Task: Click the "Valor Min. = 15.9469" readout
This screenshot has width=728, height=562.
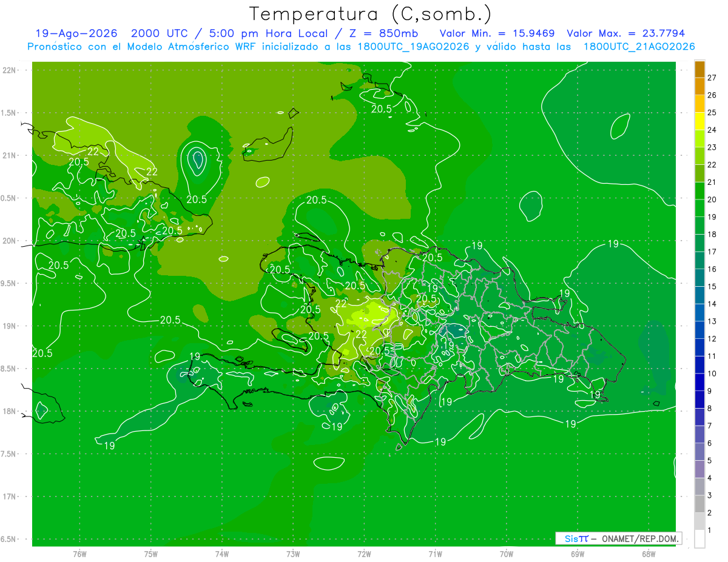Action: coord(497,33)
